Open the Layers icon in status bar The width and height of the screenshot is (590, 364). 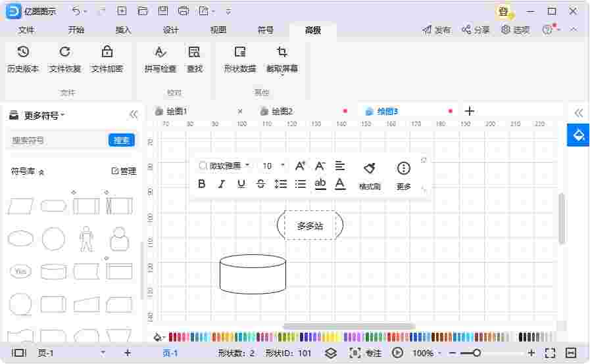click(x=331, y=353)
